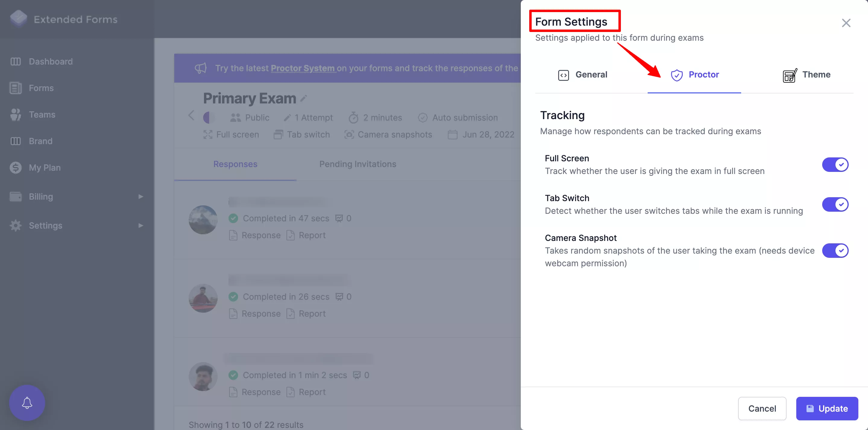The height and width of the screenshot is (430, 868).
Task: Disable the Camera Snapshot toggle
Action: [835, 251]
